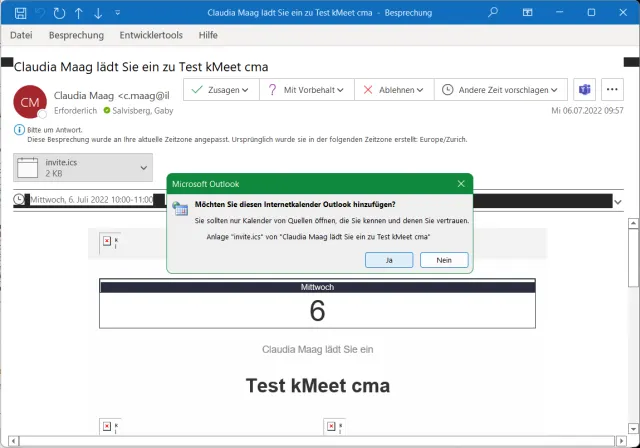Viewport: 640px width, 448px height.
Task: Open the invite.ics attachment
Action: tap(83, 168)
